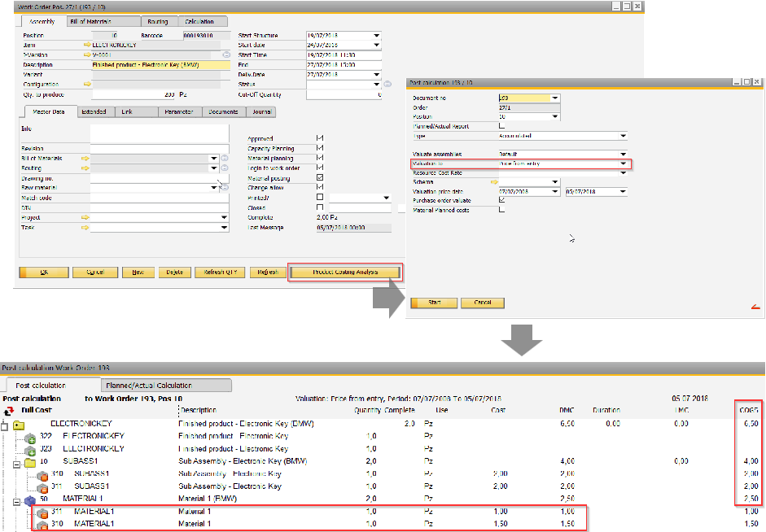
Task: Open the Scheme link arrow in Post calculation
Action: (x=494, y=182)
